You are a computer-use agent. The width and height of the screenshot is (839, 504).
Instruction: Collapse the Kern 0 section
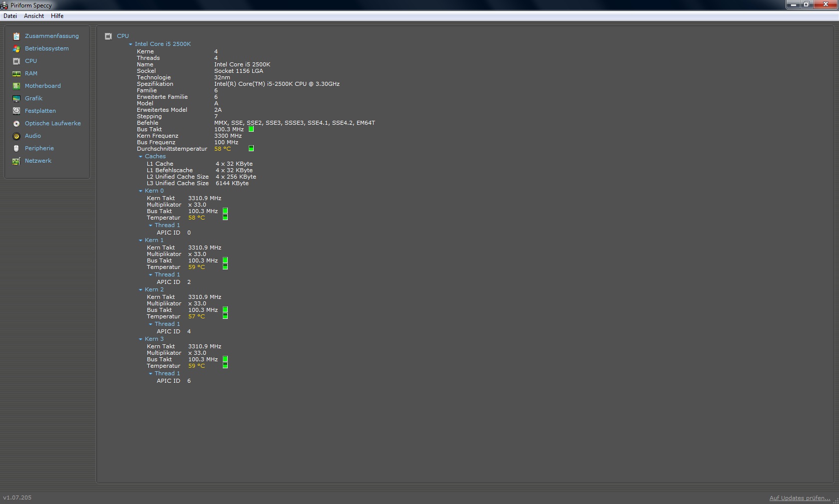pyautogui.click(x=141, y=191)
